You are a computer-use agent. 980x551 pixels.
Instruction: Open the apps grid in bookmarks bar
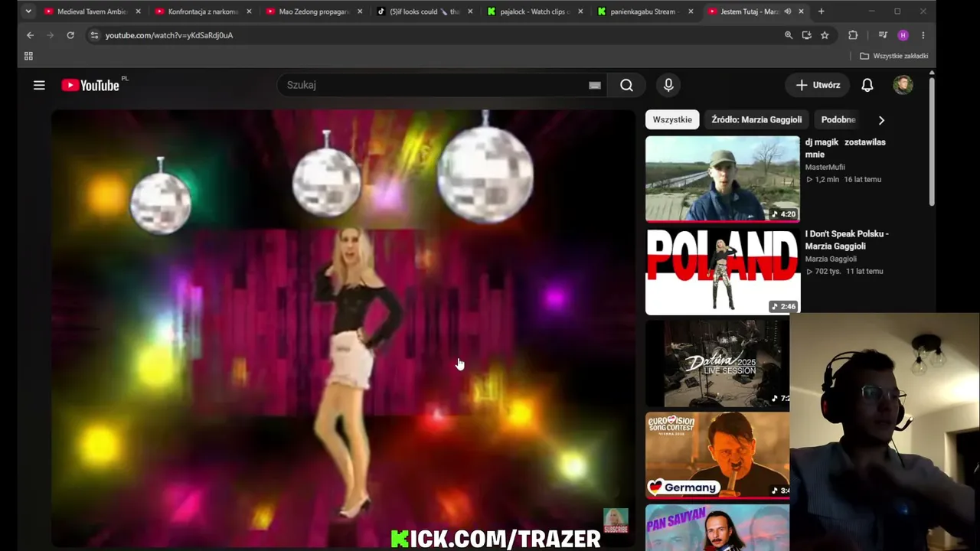(x=28, y=56)
